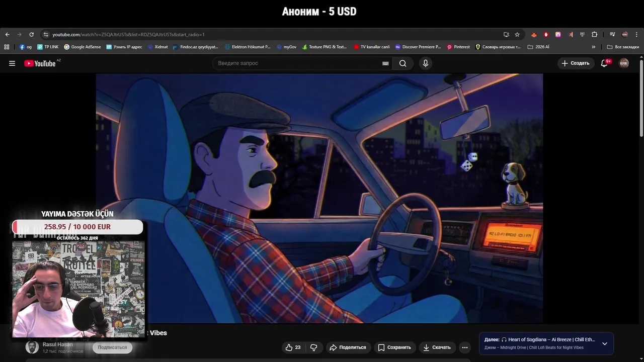Viewport: 644px width, 362px height.
Task: Open the TV kanallar canli bookmark
Action: click(371, 47)
